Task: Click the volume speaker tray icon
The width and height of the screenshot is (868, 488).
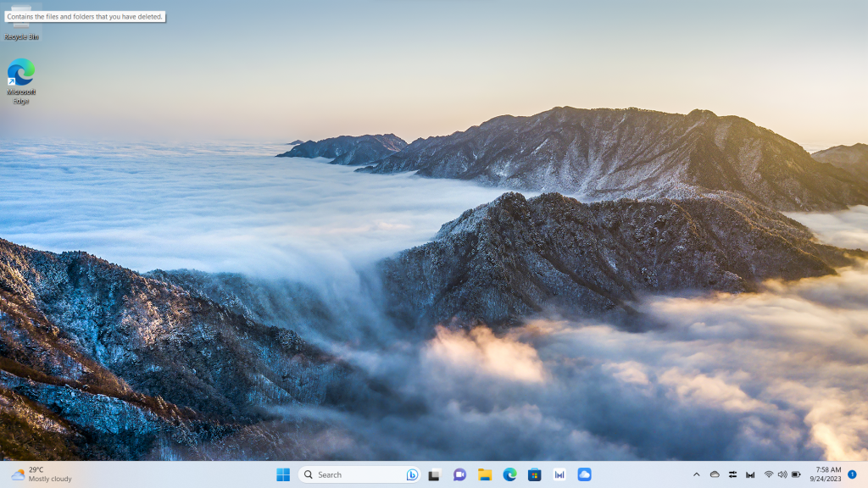Action: [782, 474]
